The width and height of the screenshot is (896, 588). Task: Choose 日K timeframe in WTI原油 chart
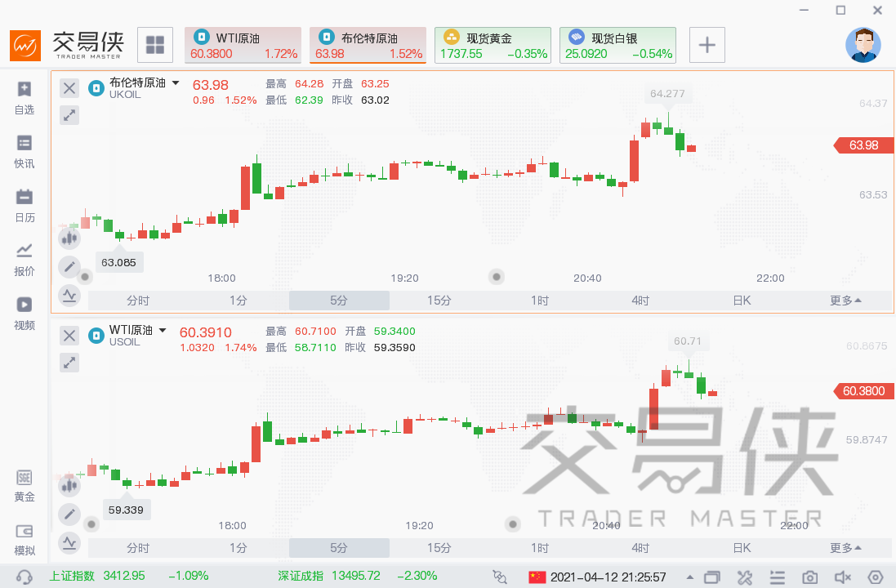742,548
